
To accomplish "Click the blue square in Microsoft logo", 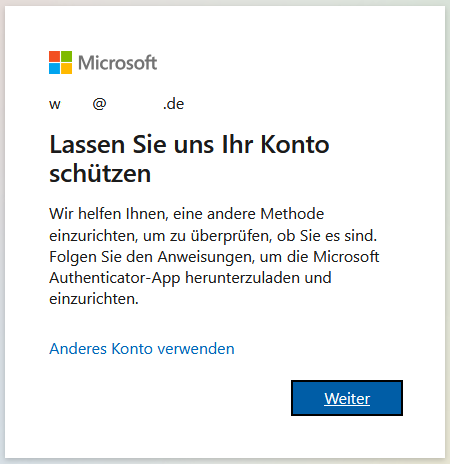I will pos(54,68).
